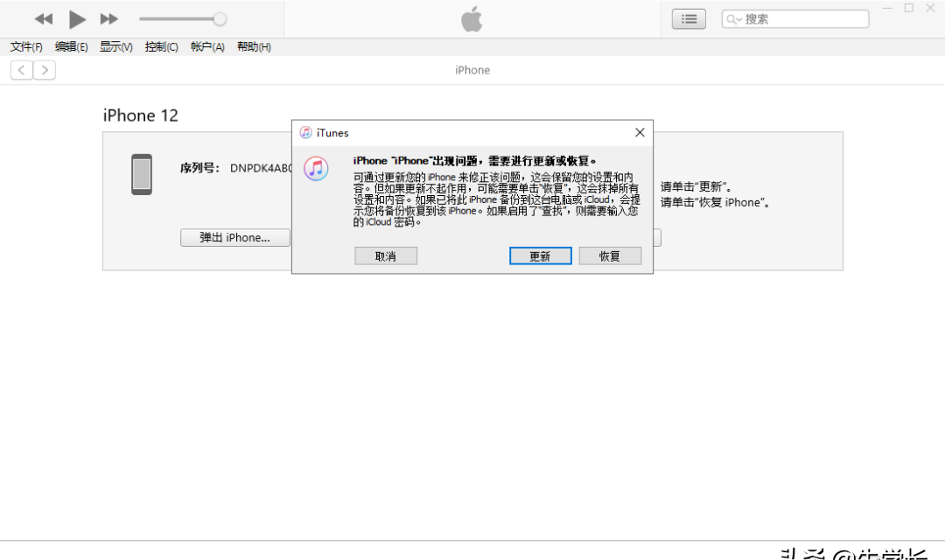945x560 pixels.
Task: Click the iPhone title in navigation bar
Action: click(x=472, y=70)
